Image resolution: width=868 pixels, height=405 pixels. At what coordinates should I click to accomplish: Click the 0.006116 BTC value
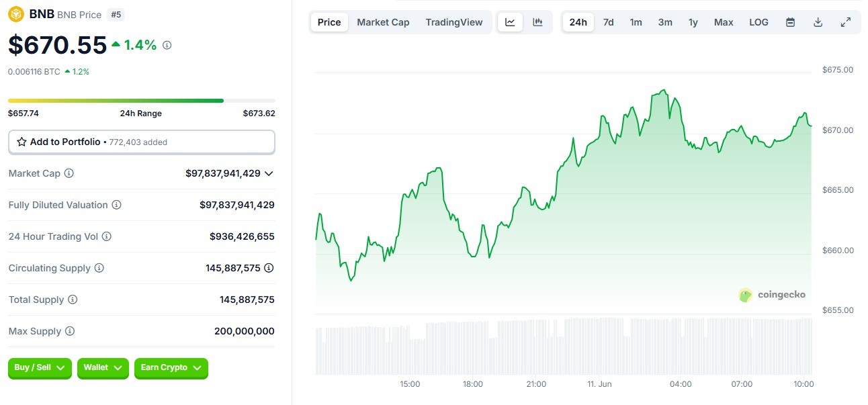click(x=34, y=72)
